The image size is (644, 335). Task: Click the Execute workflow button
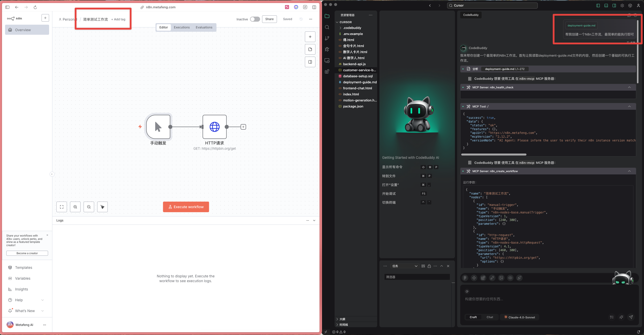pos(186,207)
